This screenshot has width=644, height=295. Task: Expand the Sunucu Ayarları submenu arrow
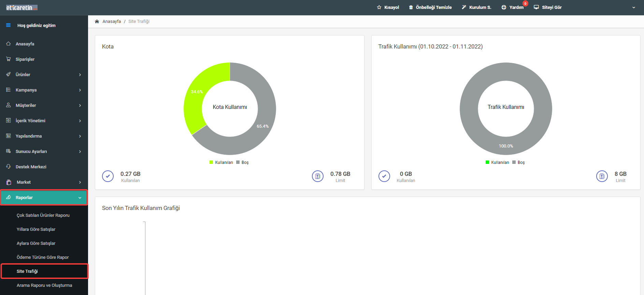point(80,152)
